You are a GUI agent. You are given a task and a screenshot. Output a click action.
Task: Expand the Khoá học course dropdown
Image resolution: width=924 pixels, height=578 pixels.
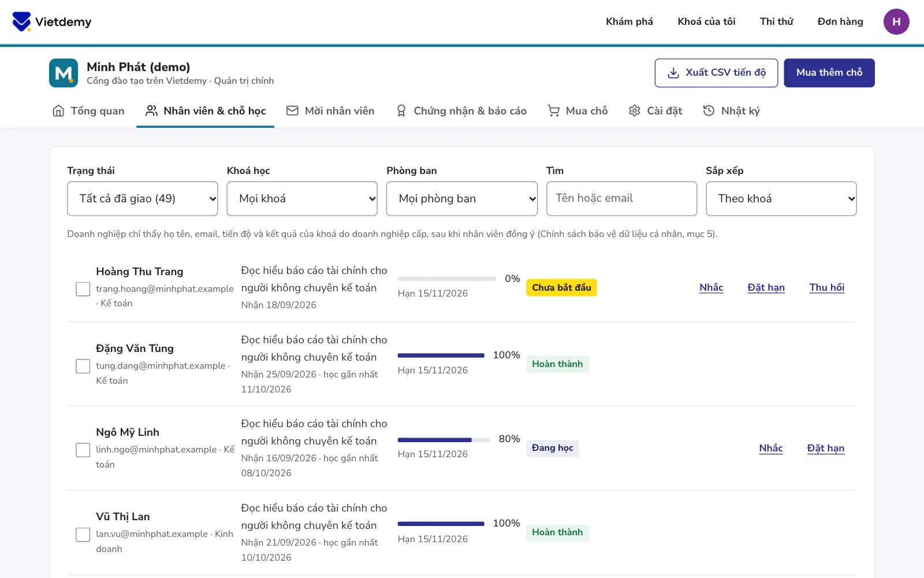(x=302, y=199)
